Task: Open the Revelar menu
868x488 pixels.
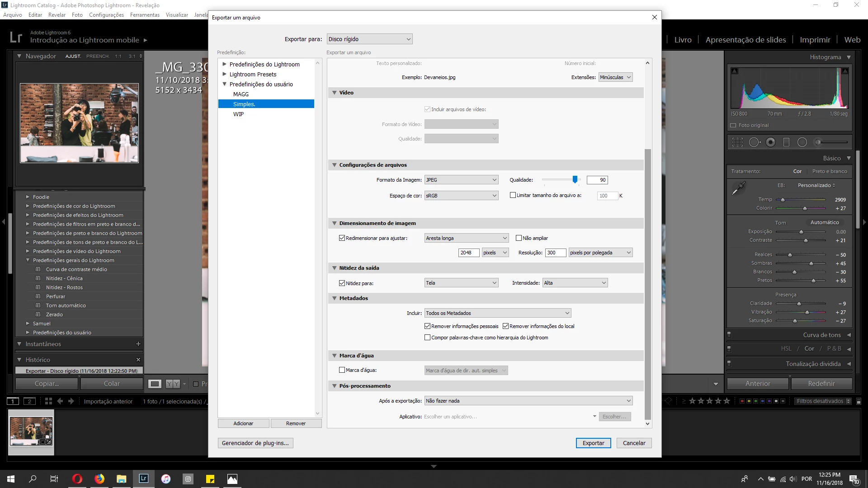Action: (57, 15)
